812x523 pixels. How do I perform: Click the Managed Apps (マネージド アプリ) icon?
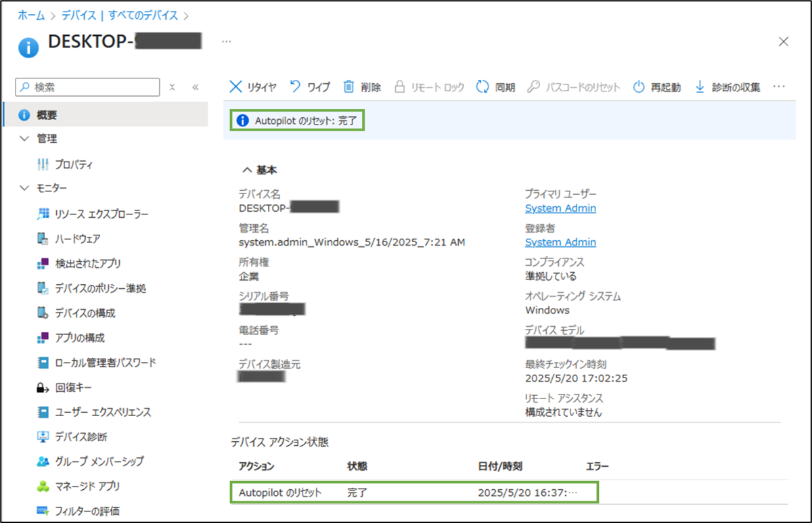(x=43, y=486)
